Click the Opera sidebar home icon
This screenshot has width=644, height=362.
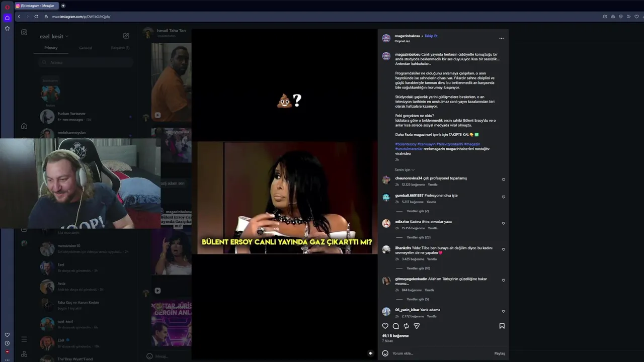click(7, 18)
